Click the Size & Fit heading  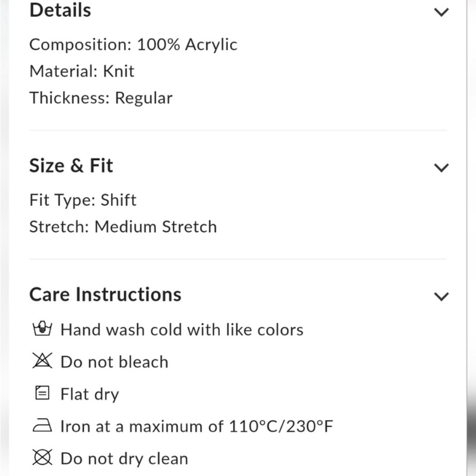(71, 166)
